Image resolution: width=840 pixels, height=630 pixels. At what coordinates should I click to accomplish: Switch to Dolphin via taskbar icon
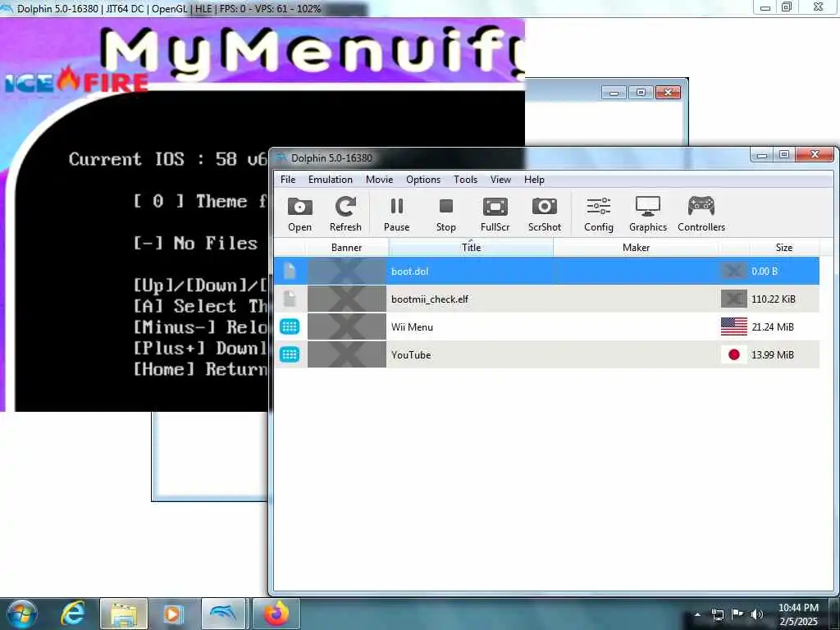pyautogui.click(x=224, y=614)
